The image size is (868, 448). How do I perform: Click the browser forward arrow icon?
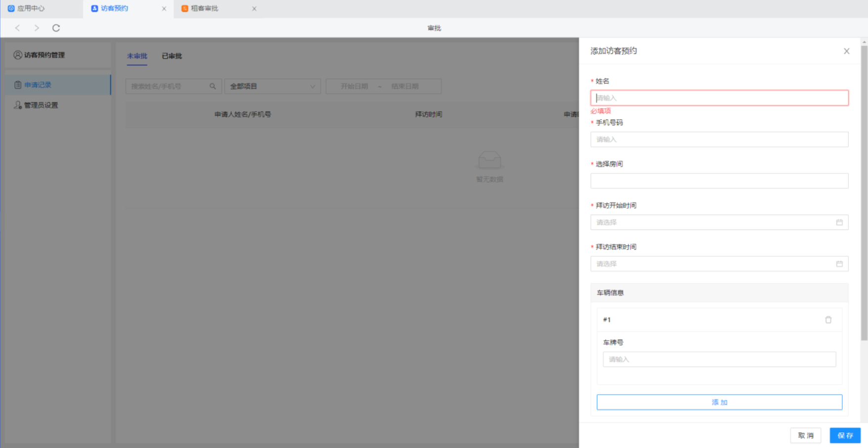click(x=37, y=28)
